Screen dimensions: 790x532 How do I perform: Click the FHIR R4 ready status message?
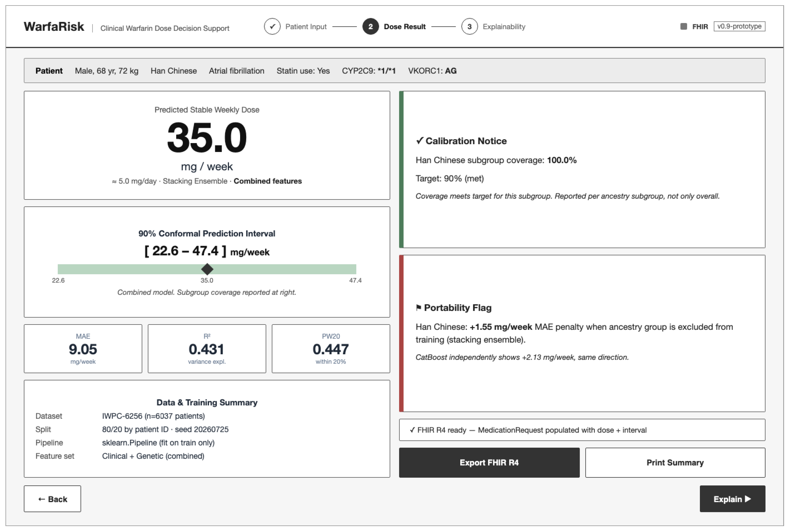(582, 430)
